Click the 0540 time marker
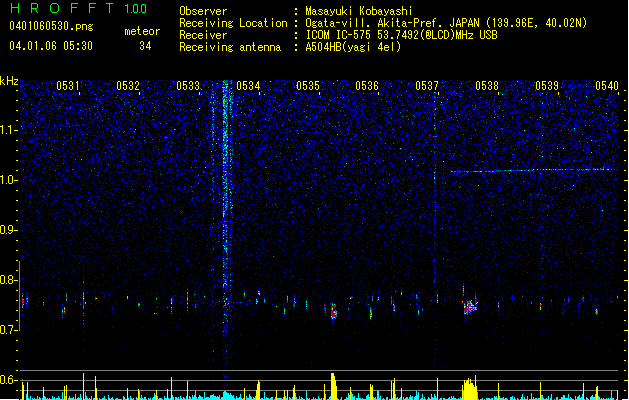This screenshot has width=629, height=400. pyautogui.click(x=607, y=85)
